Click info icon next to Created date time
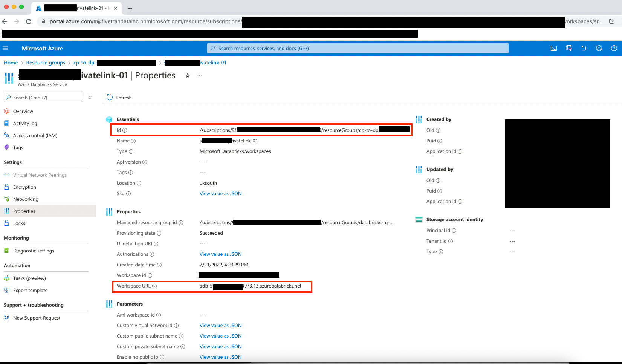This screenshot has height=364, width=622. click(x=159, y=265)
